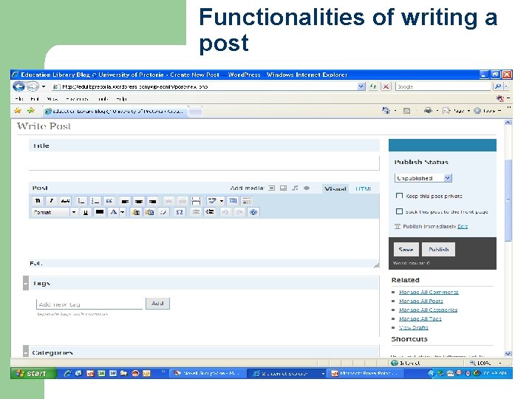Open the Publish Status dropdown
The height and width of the screenshot is (399, 532).
tap(423, 178)
